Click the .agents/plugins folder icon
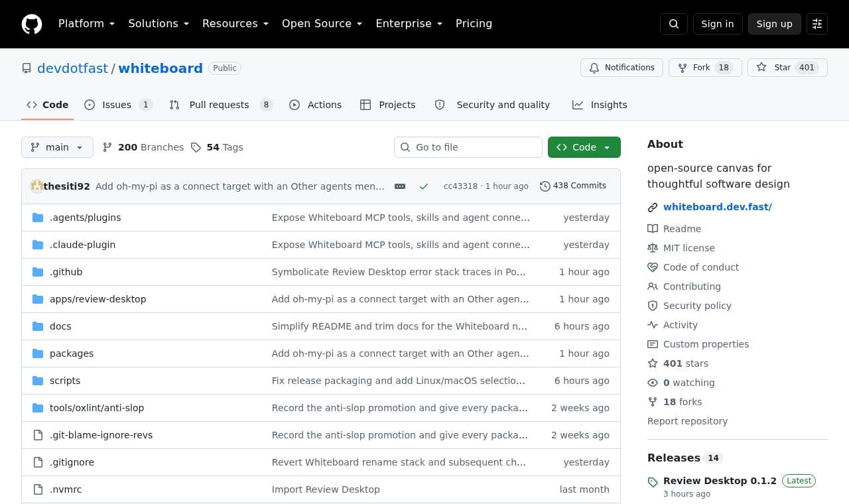Screen dimensions: 849x504 [x=38, y=218]
